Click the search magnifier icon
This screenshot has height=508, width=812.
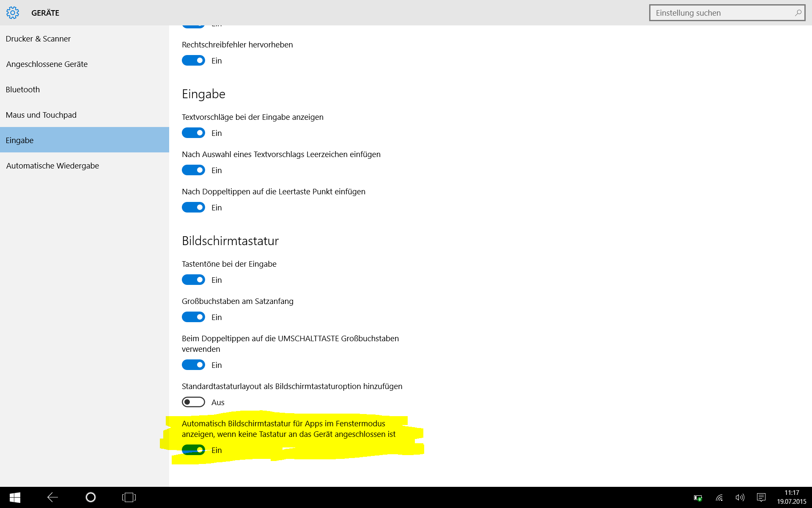pyautogui.click(x=798, y=13)
